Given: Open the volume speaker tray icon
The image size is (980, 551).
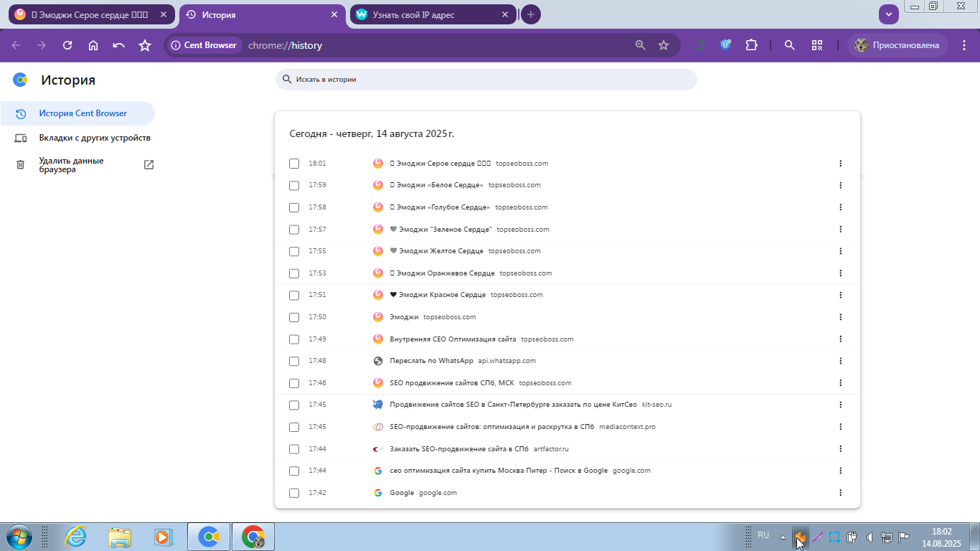Looking at the screenshot, I should 870,537.
